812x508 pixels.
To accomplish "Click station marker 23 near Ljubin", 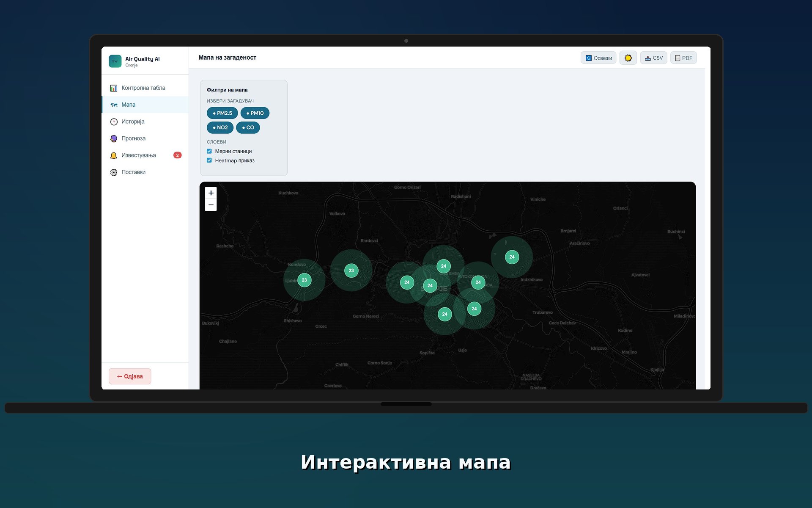I will [304, 280].
